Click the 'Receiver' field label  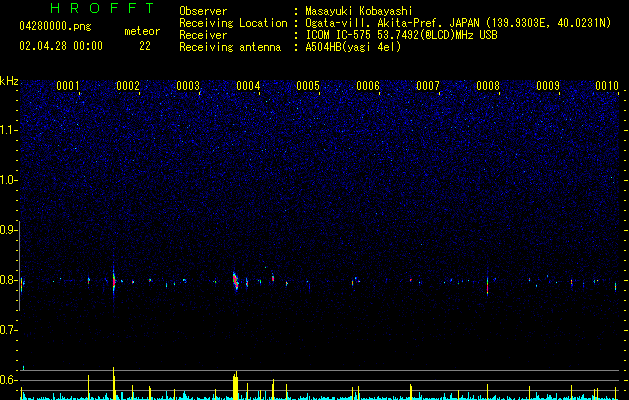click(203, 35)
